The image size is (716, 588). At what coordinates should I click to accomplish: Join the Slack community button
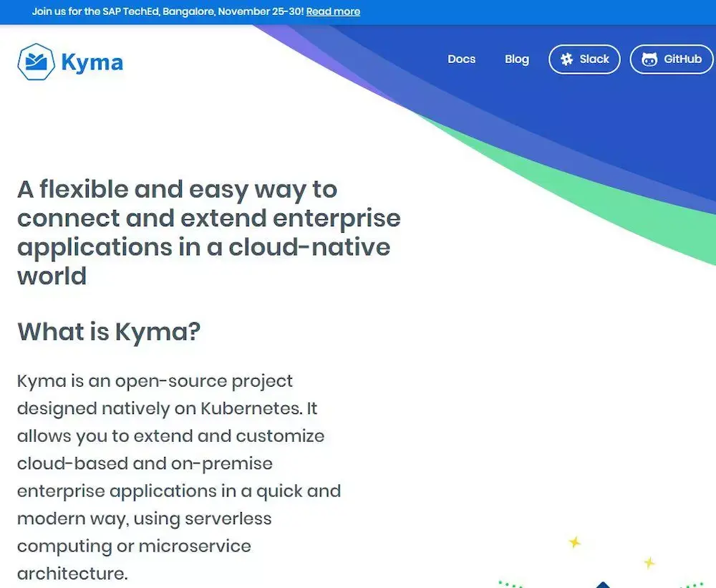584,59
